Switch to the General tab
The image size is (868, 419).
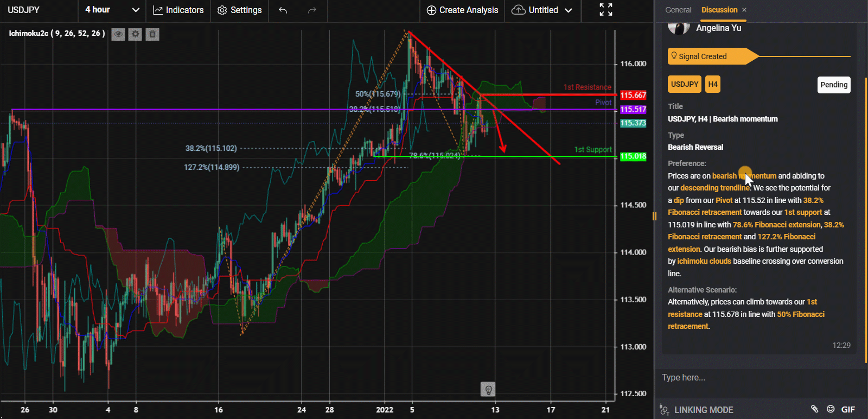(x=678, y=10)
